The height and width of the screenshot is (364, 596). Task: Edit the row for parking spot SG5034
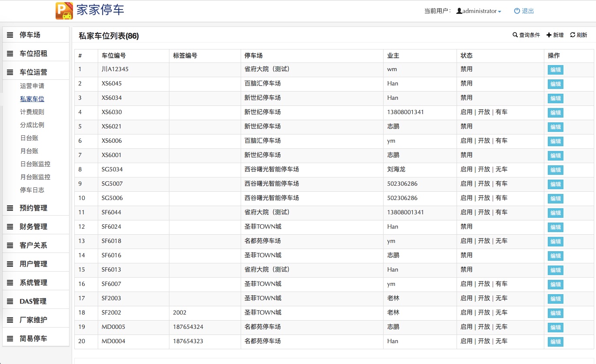555,170
